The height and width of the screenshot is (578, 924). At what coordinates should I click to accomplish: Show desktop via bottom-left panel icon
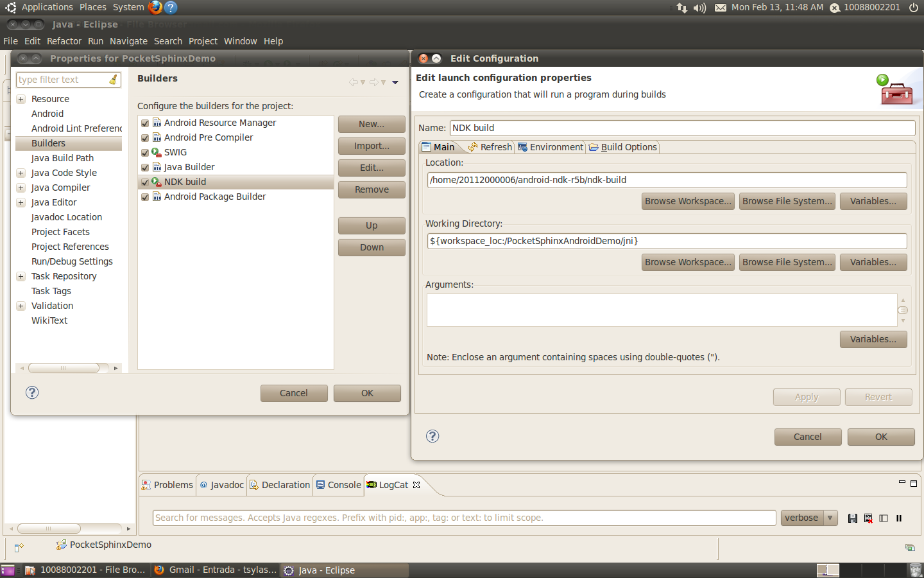(8, 570)
